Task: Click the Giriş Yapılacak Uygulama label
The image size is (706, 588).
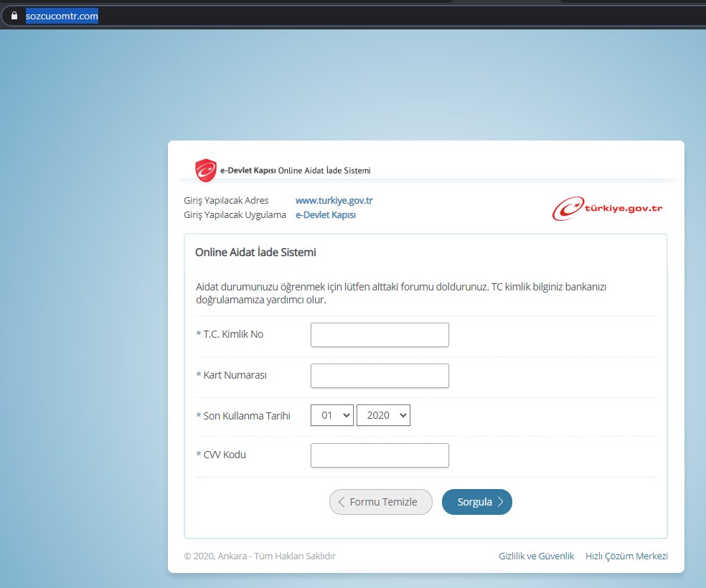Action: pos(235,214)
